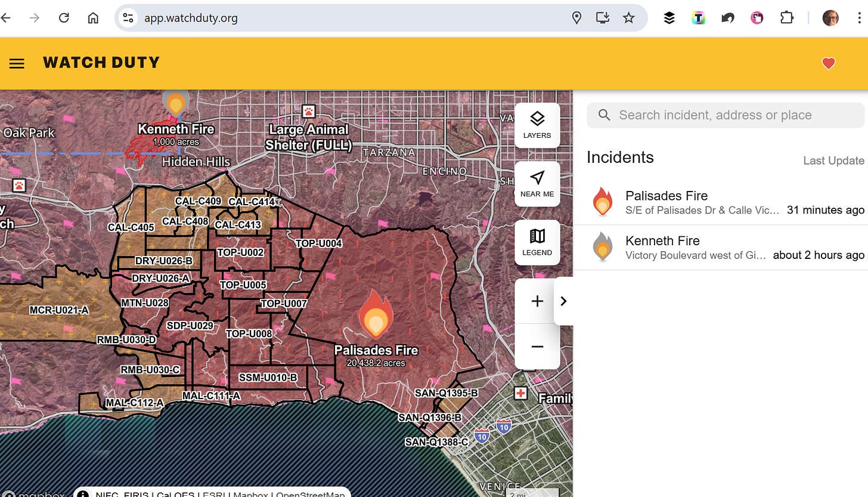Select evacuation zone DRY-U026-B
868x497 pixels.
point(163,261)
